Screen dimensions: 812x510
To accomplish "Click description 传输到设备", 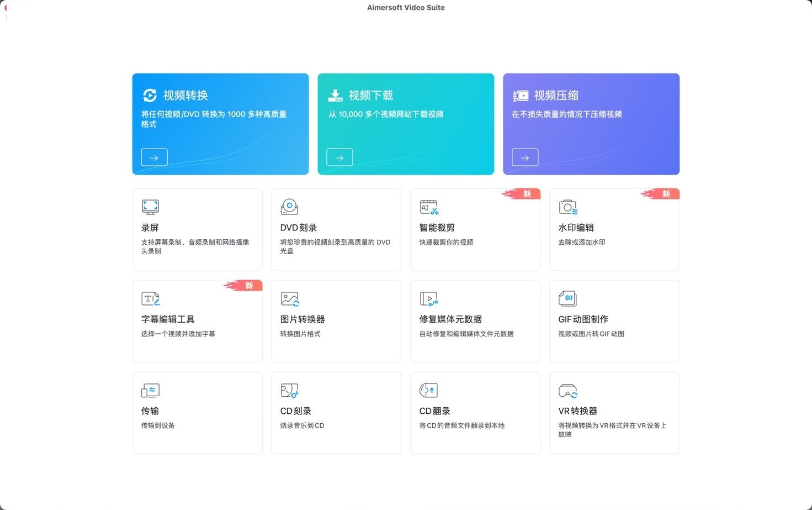I will (158, 425).
